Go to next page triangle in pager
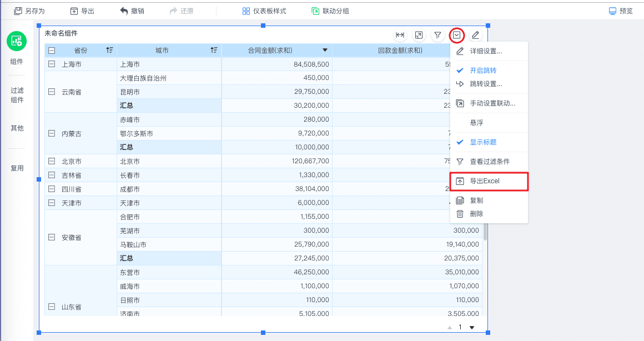The width and height of the screenshot is (644, 341). click(x=472, y=328)
